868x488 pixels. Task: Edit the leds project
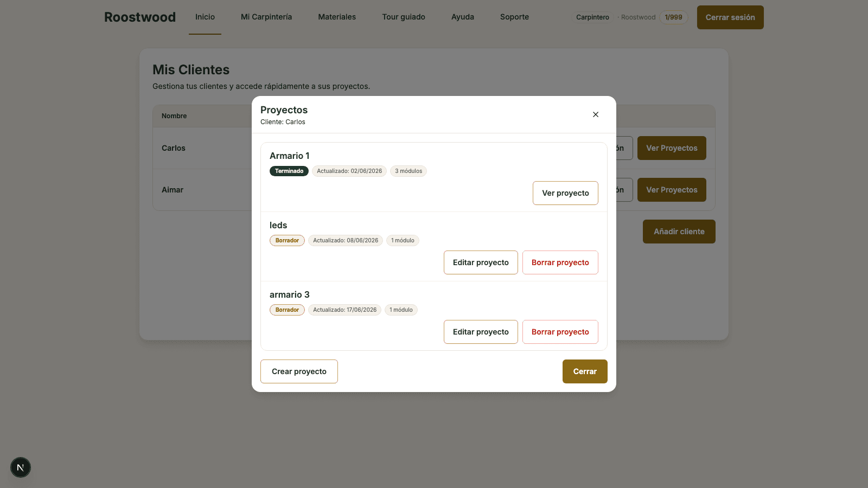coord(481,262)
